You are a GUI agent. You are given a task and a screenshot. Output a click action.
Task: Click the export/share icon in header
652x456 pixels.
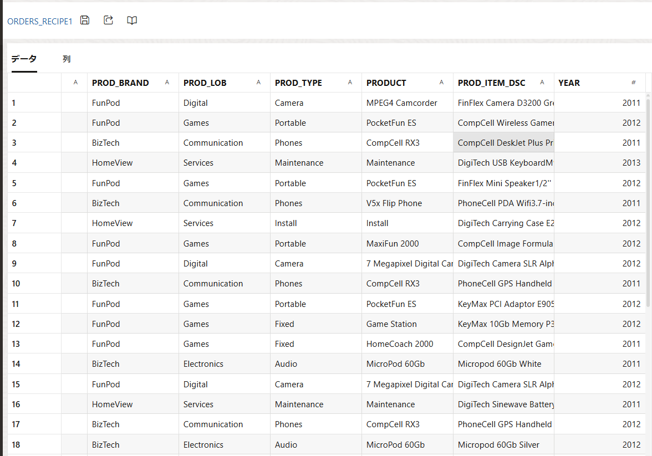coord(108,20)
